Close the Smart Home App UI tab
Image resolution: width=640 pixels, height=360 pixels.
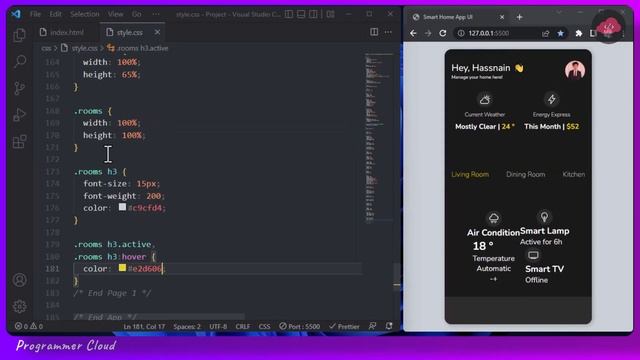(x=502, y=17)
